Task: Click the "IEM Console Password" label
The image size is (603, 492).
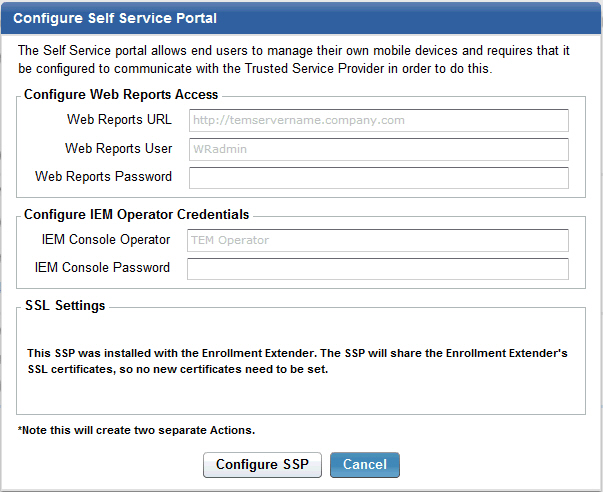Action: tap(102, 268)
